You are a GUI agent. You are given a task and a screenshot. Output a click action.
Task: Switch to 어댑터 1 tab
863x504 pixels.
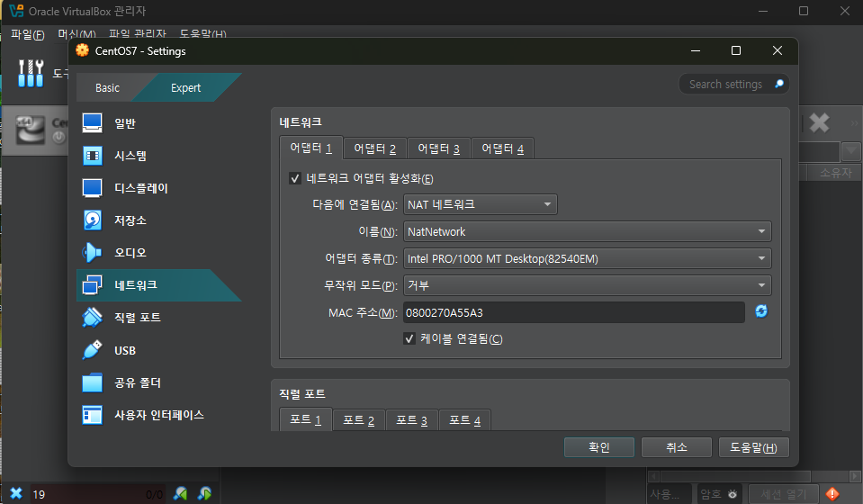[x=311, y=148]
